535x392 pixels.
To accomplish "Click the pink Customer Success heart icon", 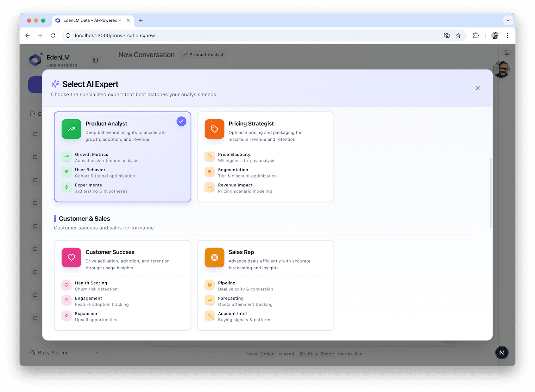I will (71, 257).
